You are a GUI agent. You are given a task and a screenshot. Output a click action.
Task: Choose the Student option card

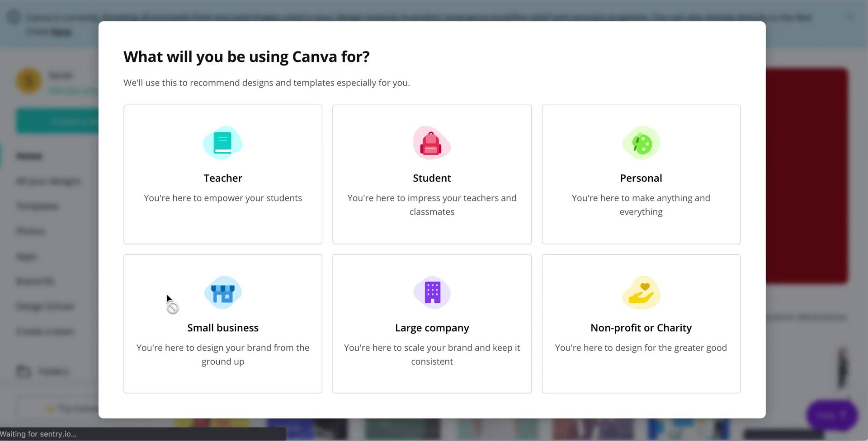point(431,174)
